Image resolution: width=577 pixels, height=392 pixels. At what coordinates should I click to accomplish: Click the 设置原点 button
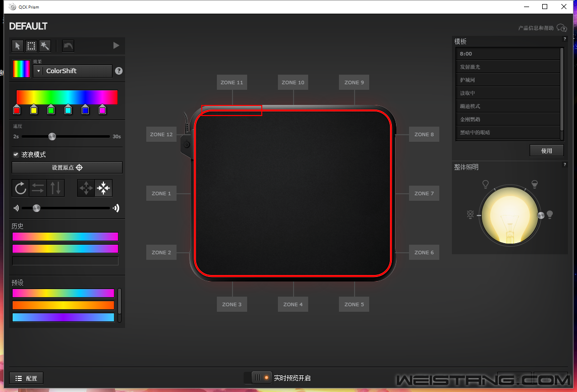[67, 167]
